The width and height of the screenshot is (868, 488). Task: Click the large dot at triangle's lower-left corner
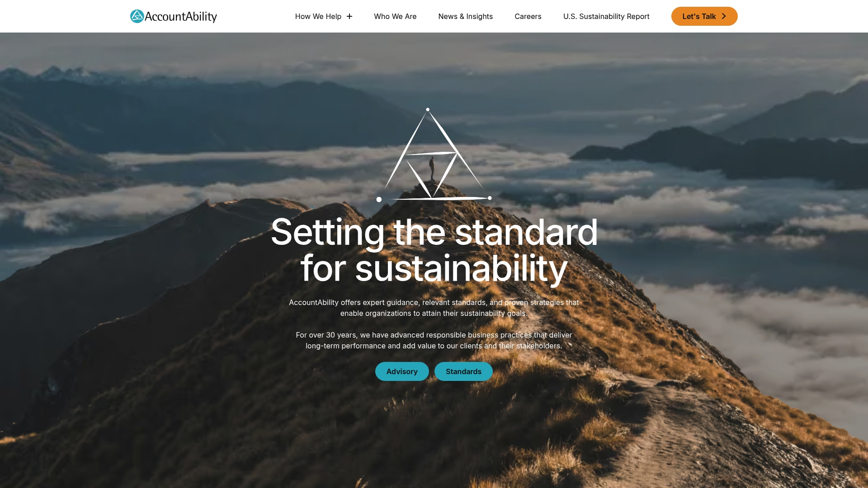click(x=379, y=199)
